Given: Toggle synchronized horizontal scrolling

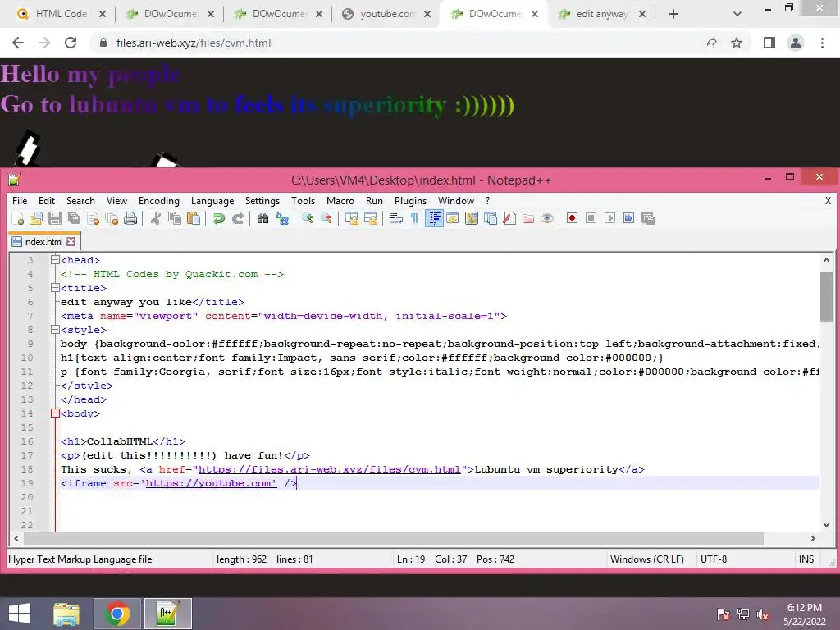Looking at the screenshot, I should (x=371, y=218).
